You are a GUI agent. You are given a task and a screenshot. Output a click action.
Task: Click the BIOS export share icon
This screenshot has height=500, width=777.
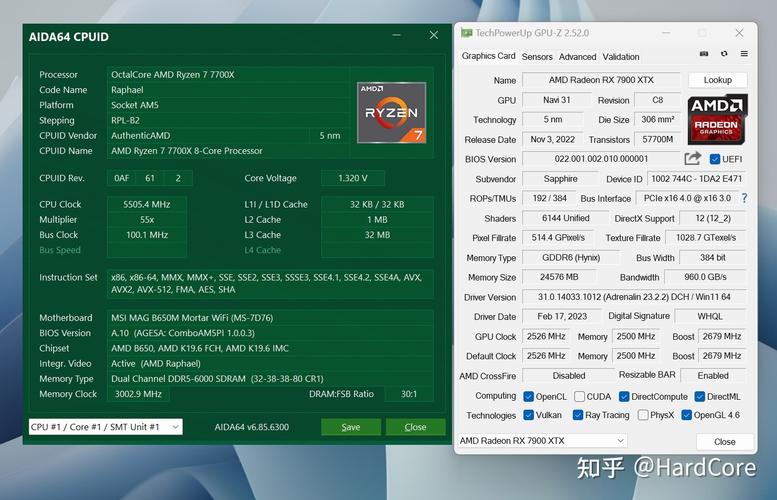pyautogui.click(x=692, y=159)
